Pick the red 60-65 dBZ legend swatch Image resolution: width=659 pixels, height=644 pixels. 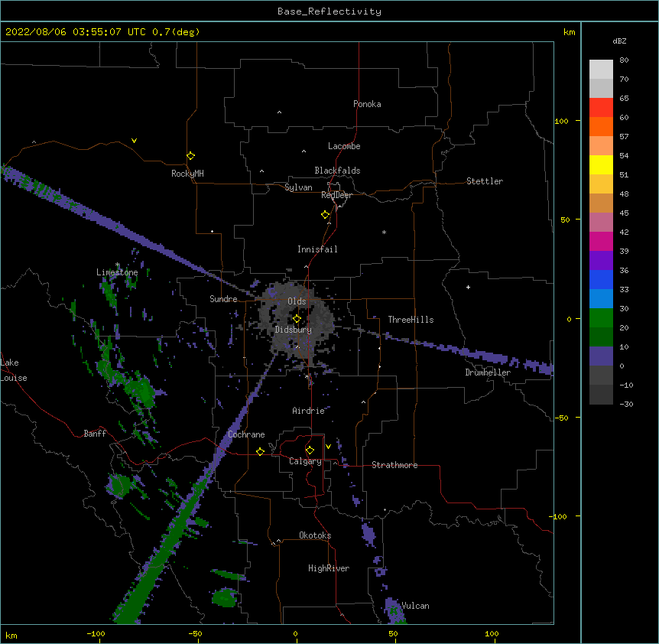[x=601, y=107]
